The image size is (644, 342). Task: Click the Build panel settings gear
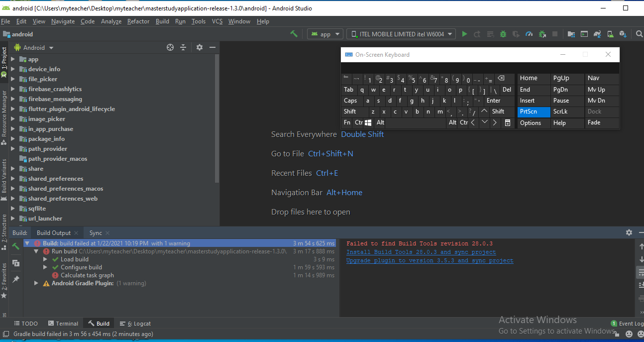629,232
